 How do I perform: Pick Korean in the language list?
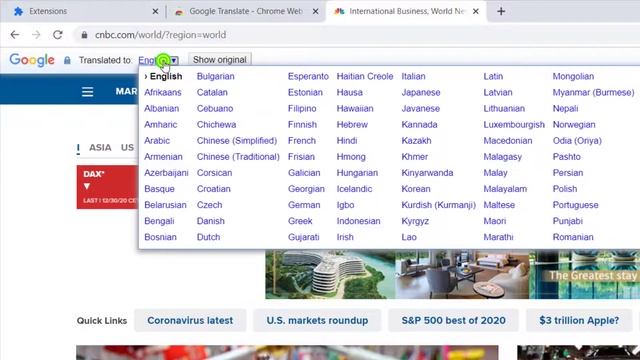[416, 189]
